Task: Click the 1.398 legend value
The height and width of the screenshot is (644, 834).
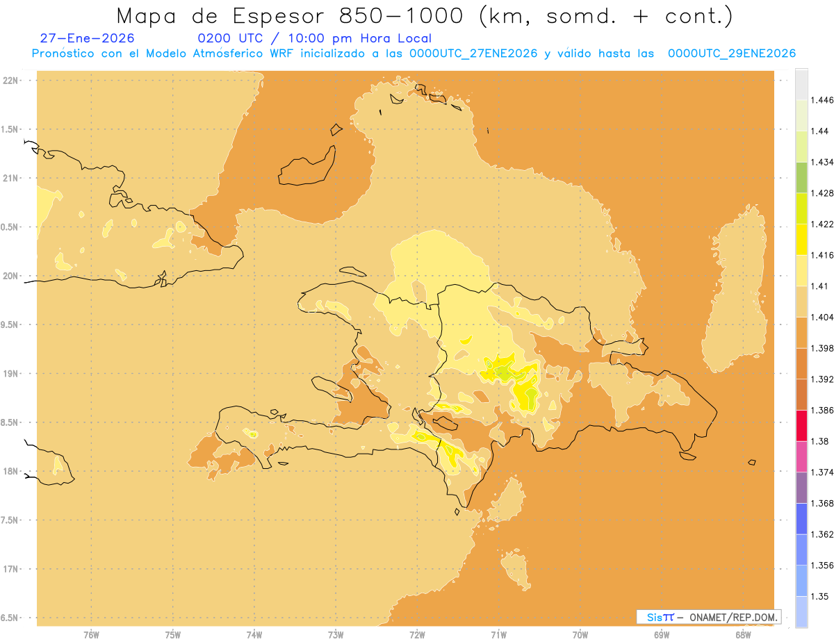Action: 823,348
